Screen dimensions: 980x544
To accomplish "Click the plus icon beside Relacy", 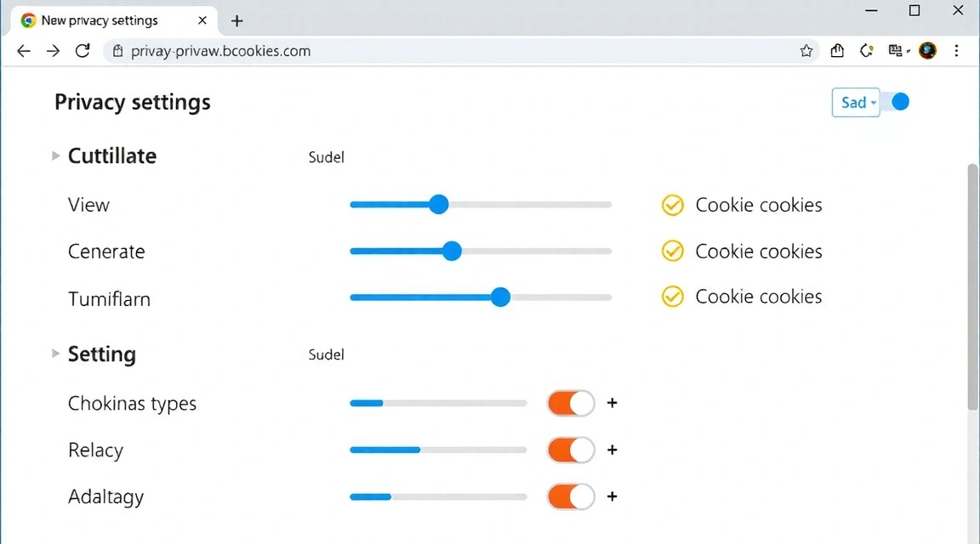I will click(x=612, y=450).
